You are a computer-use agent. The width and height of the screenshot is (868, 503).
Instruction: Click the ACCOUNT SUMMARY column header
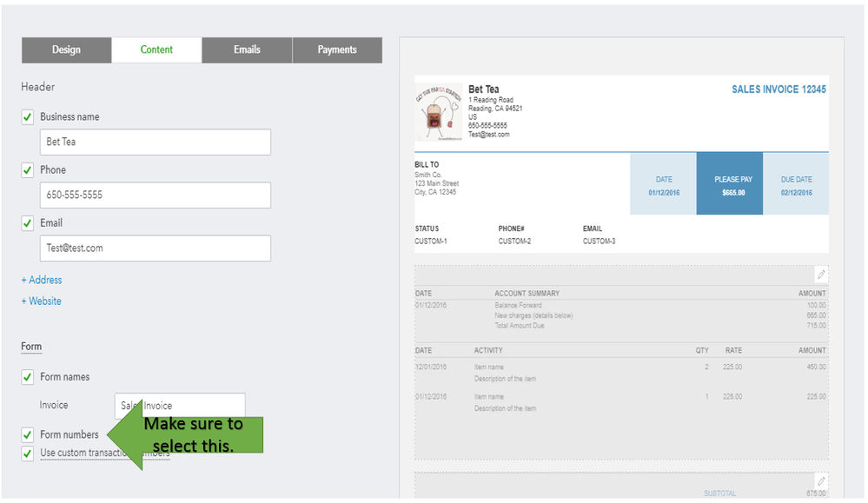[527, 294]
